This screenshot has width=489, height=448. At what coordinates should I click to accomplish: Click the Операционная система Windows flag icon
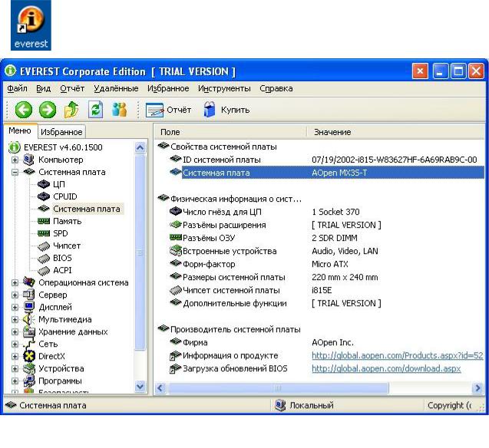pos(28,282)
